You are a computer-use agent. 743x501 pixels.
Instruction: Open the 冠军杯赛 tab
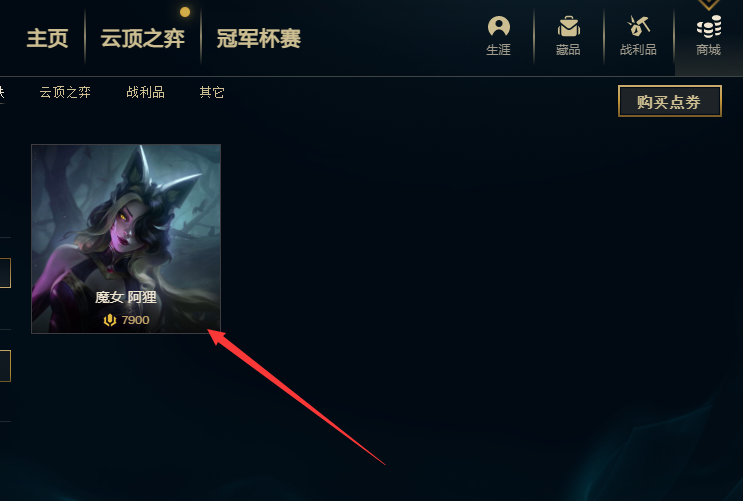click(259, 38)
